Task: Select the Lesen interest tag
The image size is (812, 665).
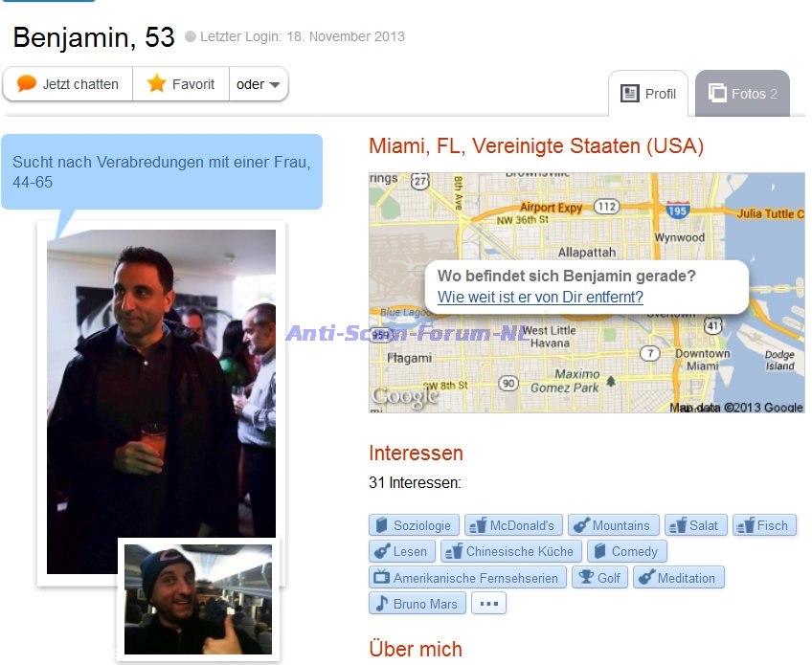Action: 402,551
